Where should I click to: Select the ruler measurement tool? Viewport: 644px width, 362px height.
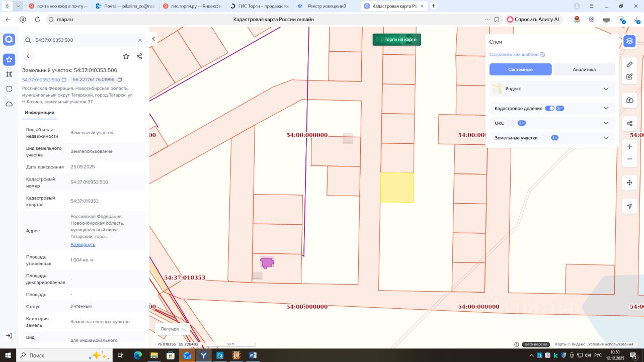pos(629,64)
